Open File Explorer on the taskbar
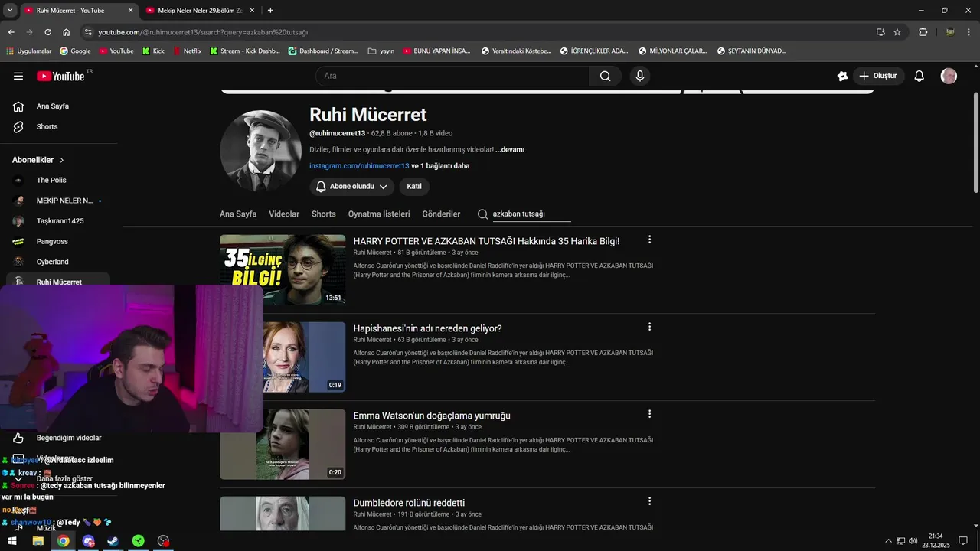Screen dimensions: 980x551 [x=38, y=541]
